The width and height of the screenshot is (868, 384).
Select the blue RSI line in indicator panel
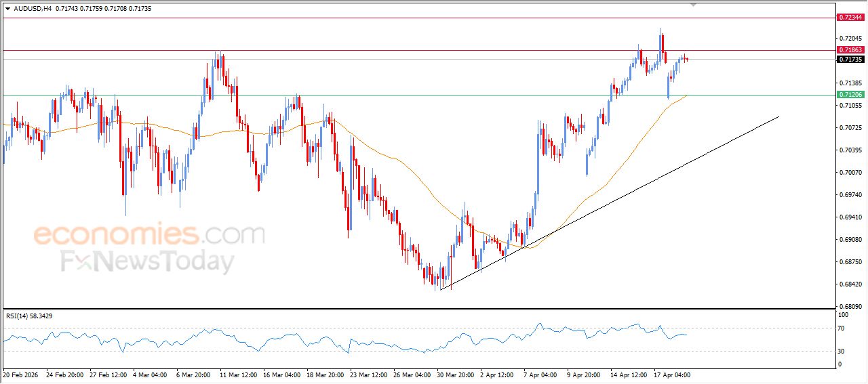(x=271, y=339)
